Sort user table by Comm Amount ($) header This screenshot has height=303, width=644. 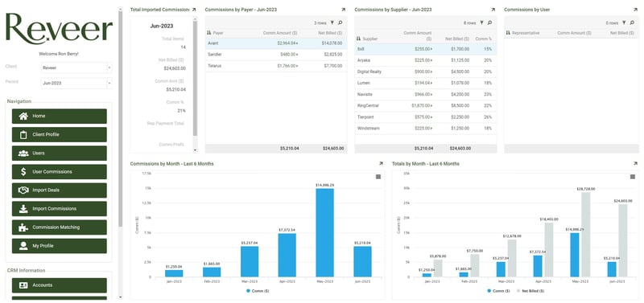[574, 33]
